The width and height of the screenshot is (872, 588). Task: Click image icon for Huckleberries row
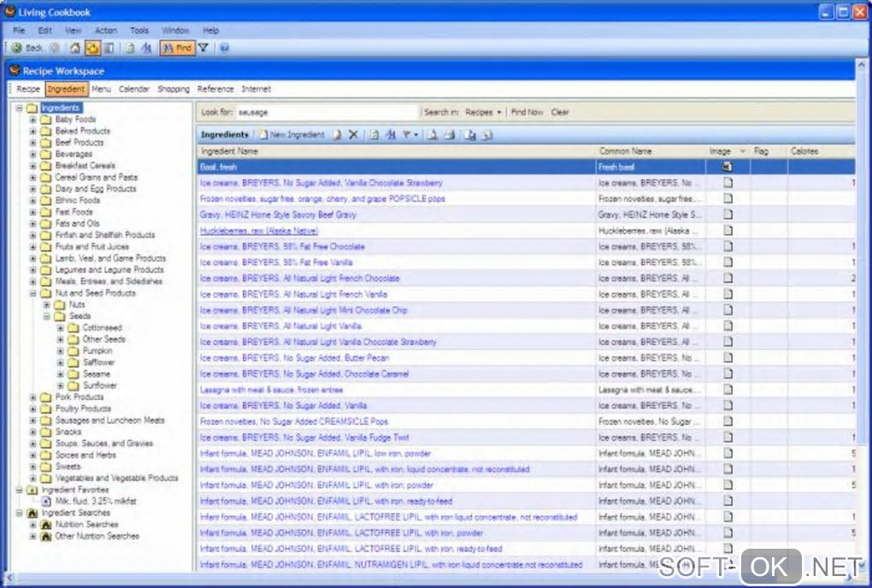click(728, 230)
